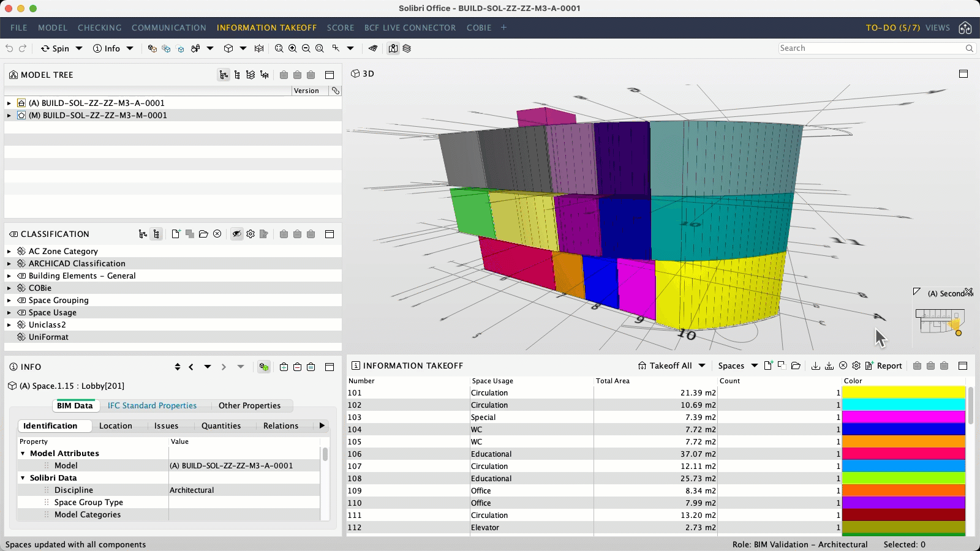Expand the Space Usage classification node
Viewport: 980px width, 551px height.
pyautogui.click(x=9, y=312)
